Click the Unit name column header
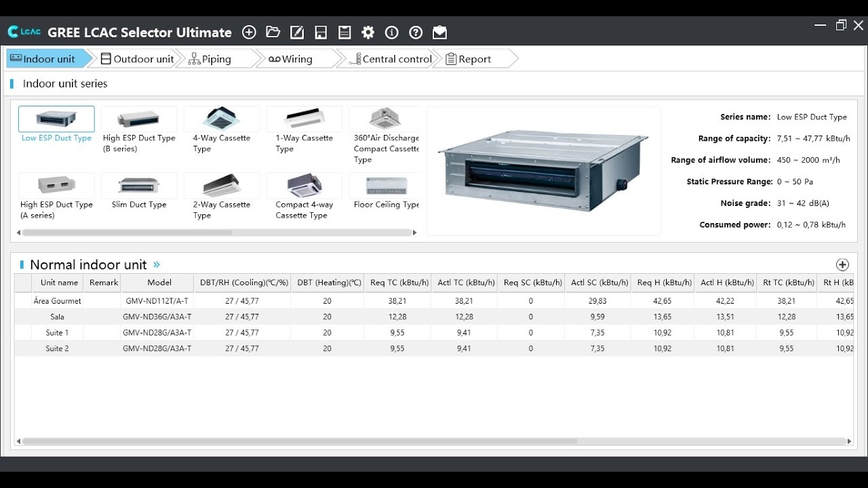 coord(59,283)
